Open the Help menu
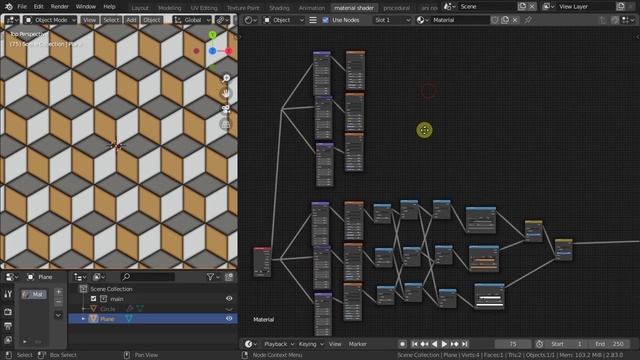 tap(109, 7)
